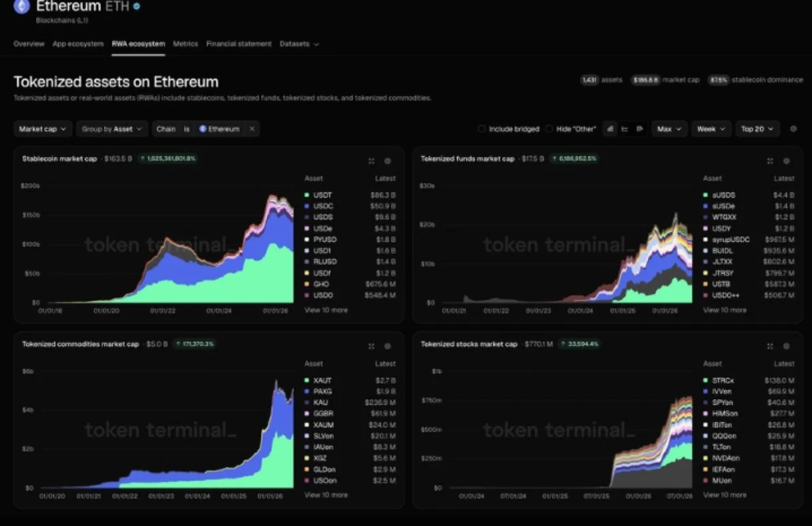
Task: Select the third chart type icon in the toolbar
Action: pyautogui.click(x=639, y=129)
